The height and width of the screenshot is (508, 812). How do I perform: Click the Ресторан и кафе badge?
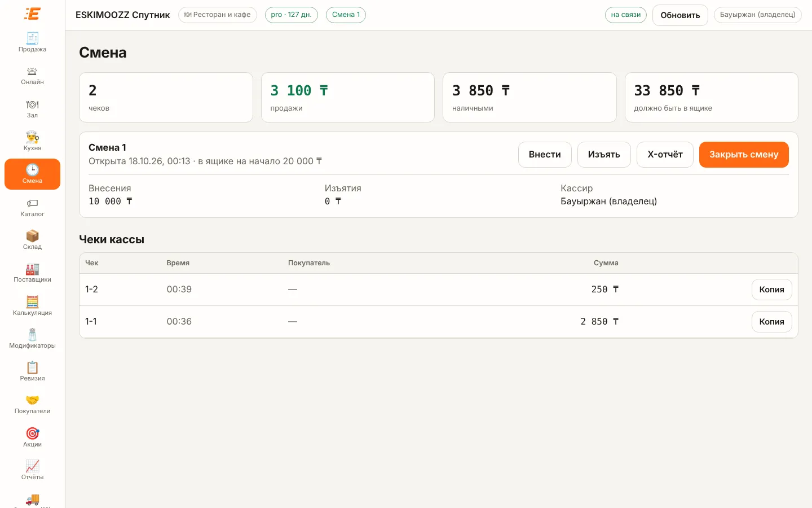point(218,15)
